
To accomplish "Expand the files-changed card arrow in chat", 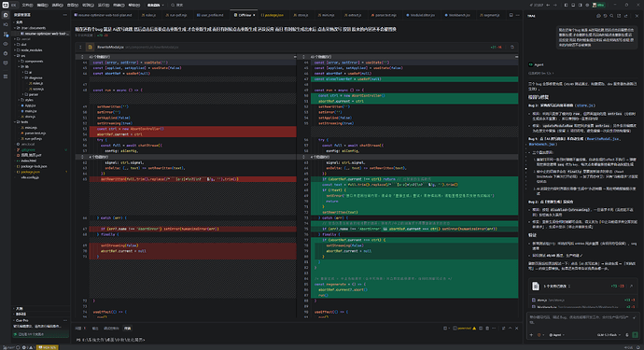I will point(631,286).
